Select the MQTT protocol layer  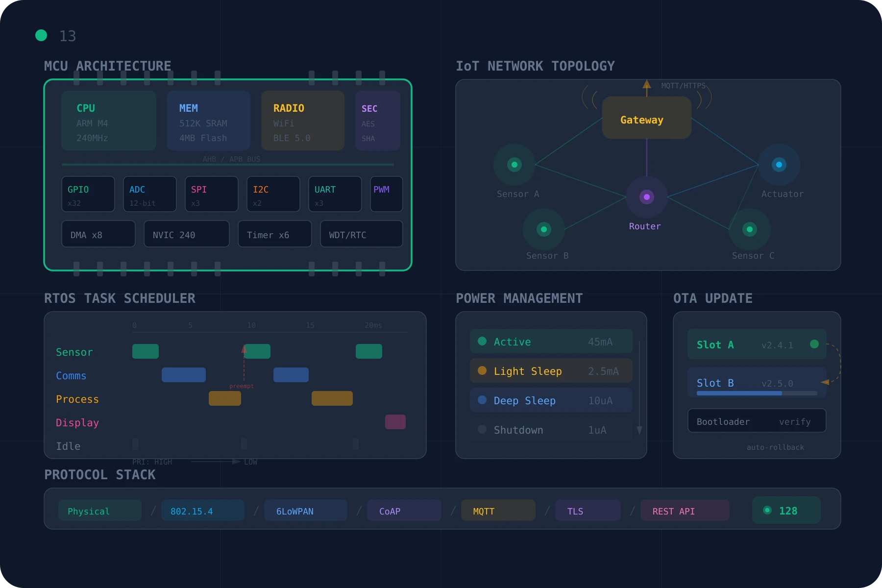pyautogui.click(x=497, y=510)
